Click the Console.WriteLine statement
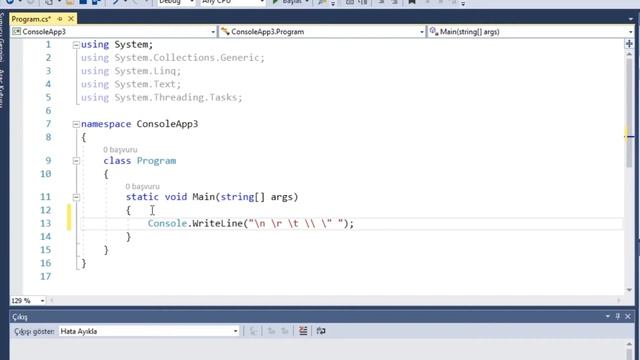The image size is (640, 360). (251, 223)
